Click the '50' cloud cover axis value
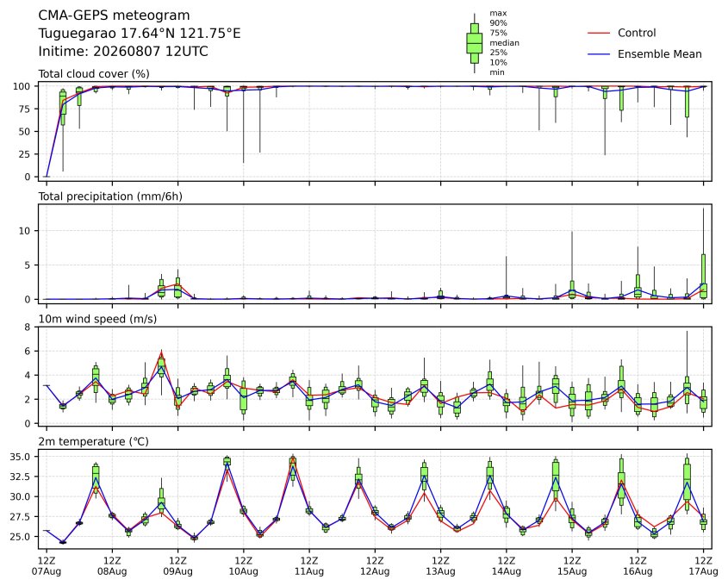The height and width of the screenshot is (586, 728). [x=25, y=132]
